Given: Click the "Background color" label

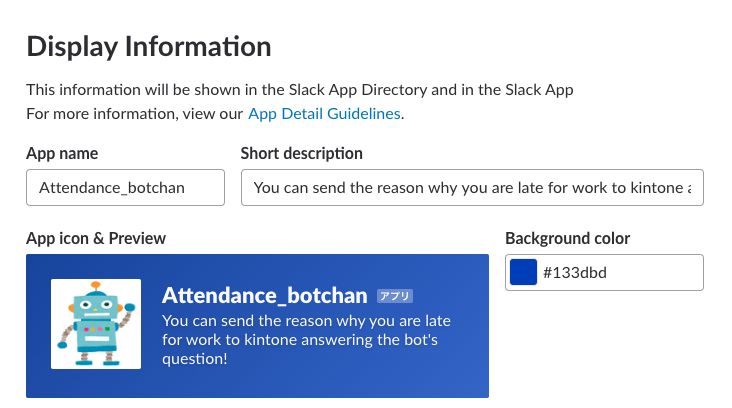Looking at the screenshot, I should 567,238.
